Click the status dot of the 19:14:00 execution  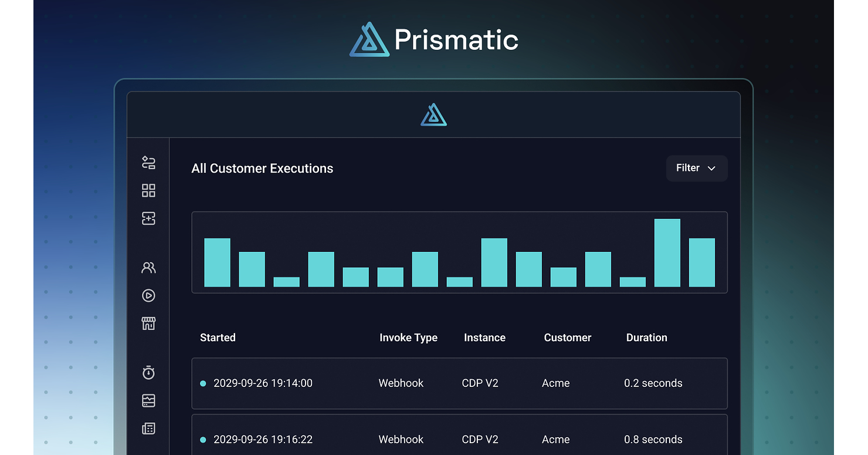pos(203,383)
